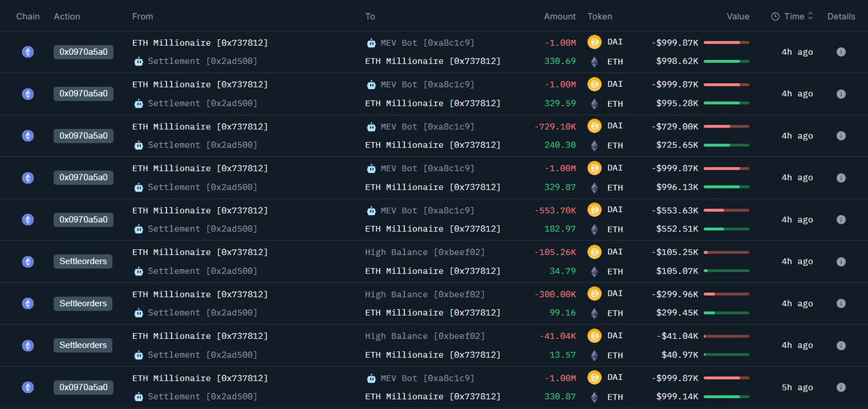Click the clock icon in the Time header

coord(775,17)
